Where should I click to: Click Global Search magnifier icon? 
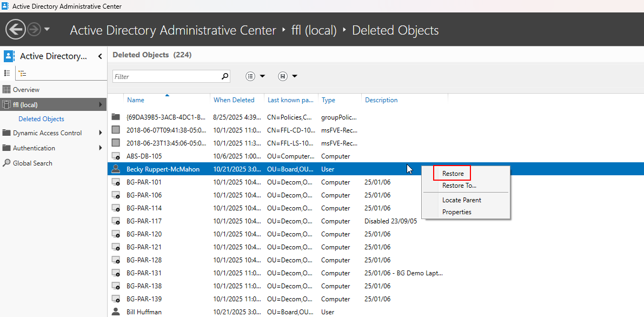click(x=6, y=163)
